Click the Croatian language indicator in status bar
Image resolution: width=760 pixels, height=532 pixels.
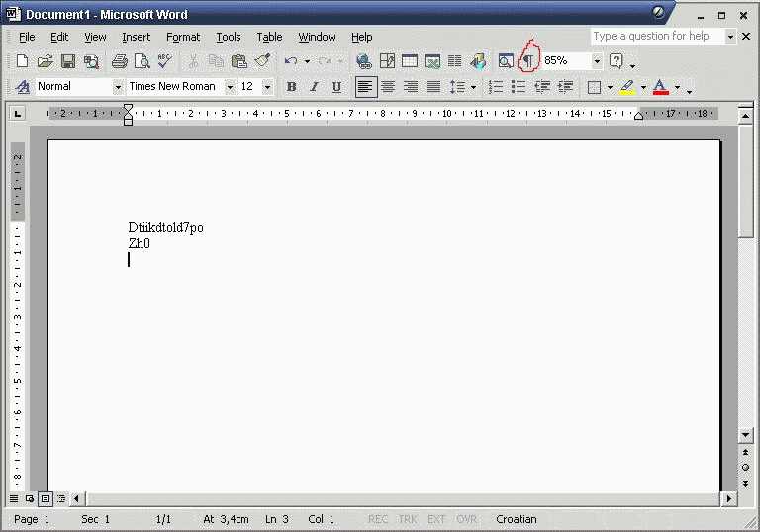point(517,519)
